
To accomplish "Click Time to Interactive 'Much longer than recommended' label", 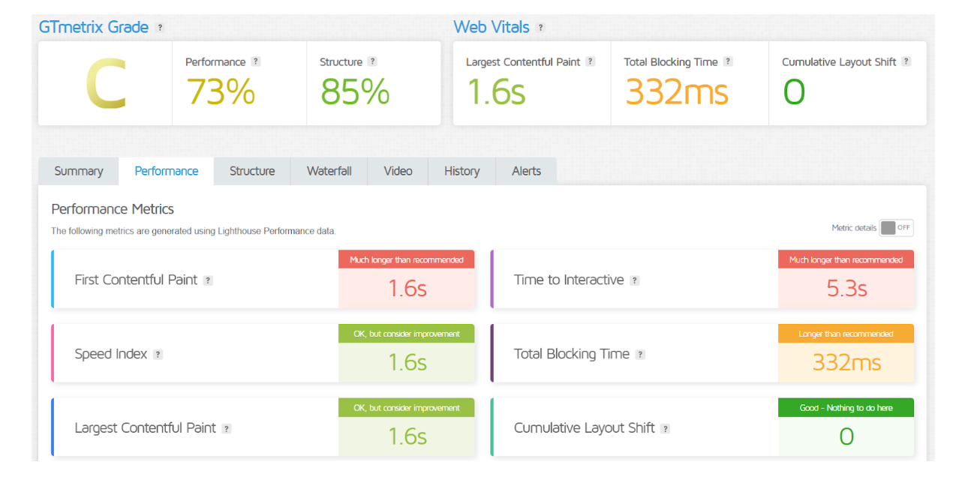I will [x=846, y=259].
